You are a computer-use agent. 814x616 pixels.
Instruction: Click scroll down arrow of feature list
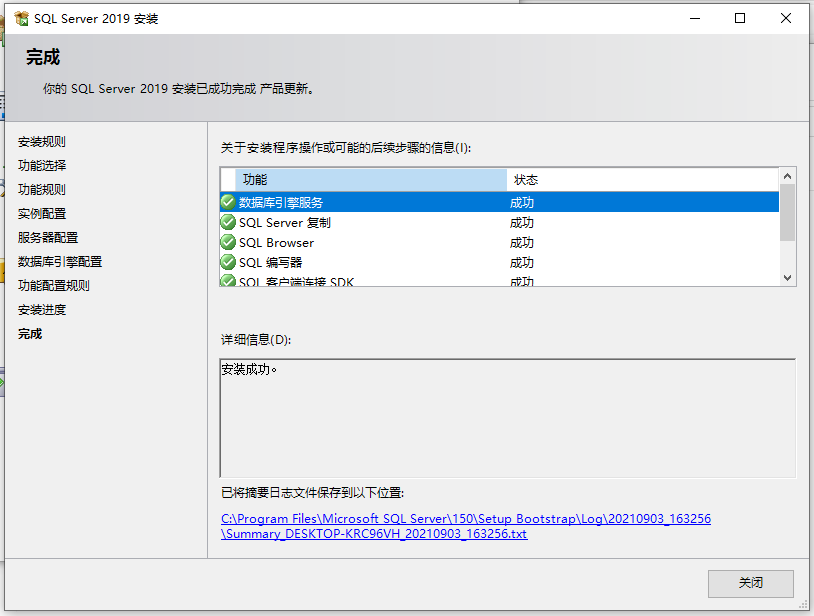pos(788,278)
